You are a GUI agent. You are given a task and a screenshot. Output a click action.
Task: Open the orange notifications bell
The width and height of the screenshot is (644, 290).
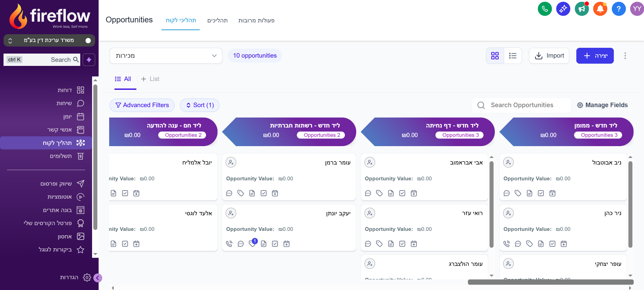click(600, 9)
